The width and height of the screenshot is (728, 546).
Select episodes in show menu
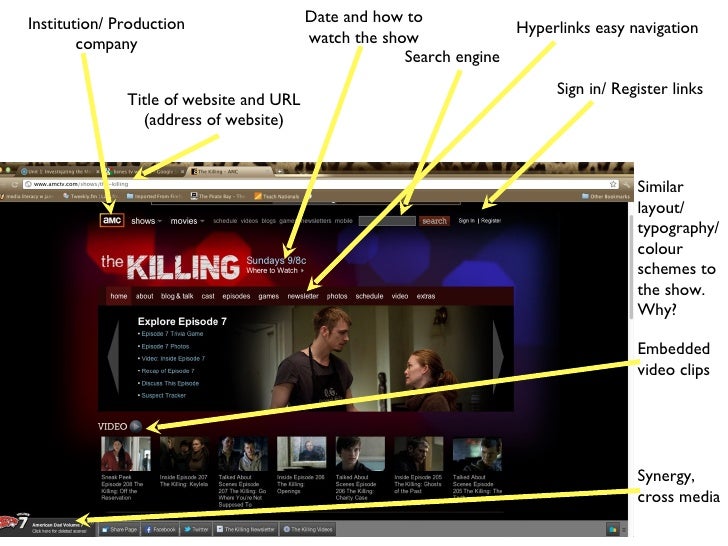click(x=236, y=296)
